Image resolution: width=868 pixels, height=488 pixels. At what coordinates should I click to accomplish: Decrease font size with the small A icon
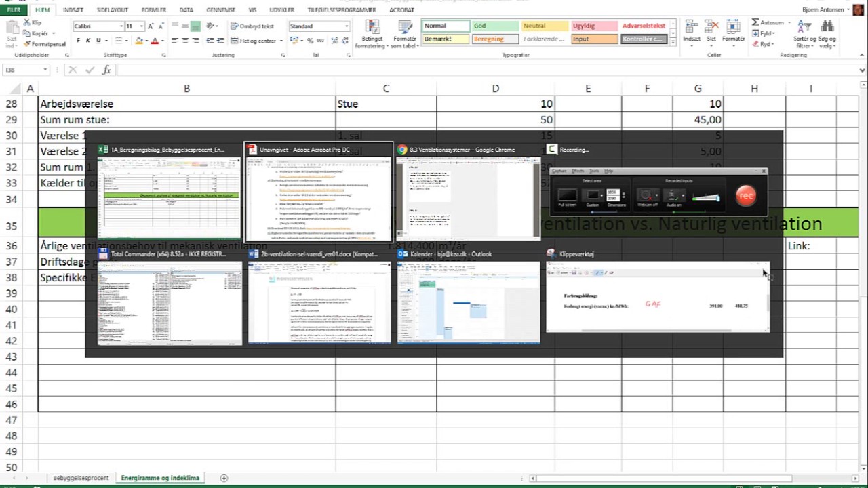[161, 26]
